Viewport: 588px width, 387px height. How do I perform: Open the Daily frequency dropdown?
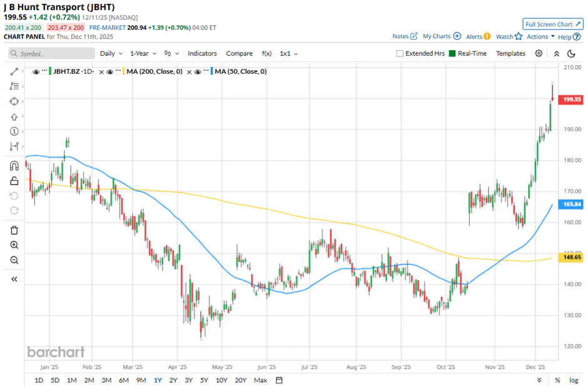pyautogui.click(x=111, y=54)
